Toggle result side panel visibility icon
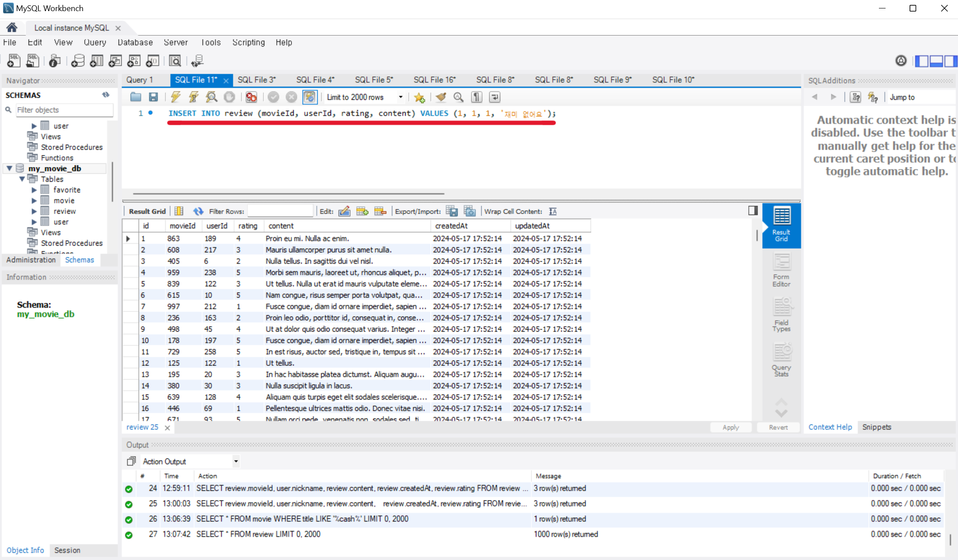The height and width of the screenshot is (560, 958). pyautogui.click(x=753, y=210)
